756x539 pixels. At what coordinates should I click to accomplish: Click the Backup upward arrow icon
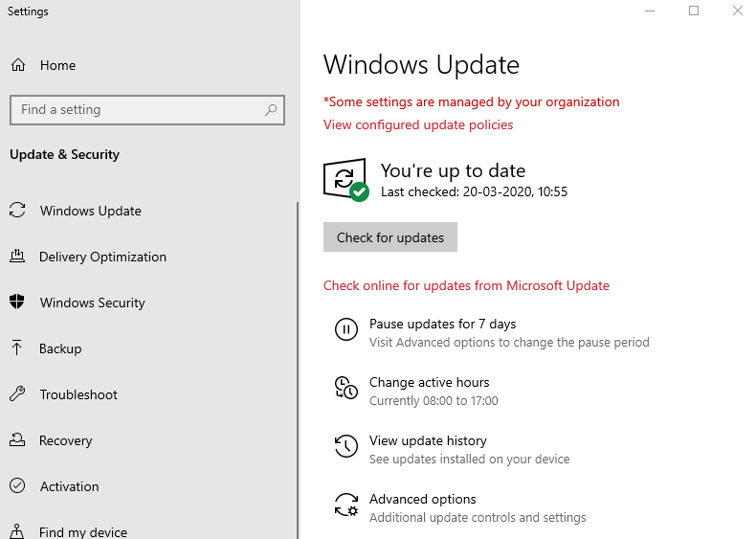pos(17,348)
